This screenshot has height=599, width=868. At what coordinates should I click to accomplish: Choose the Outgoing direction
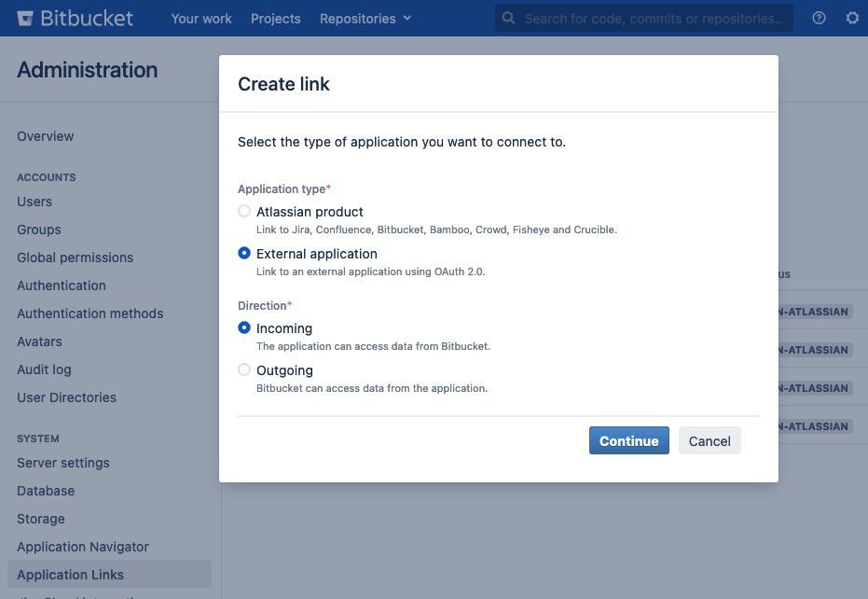(x=243, y=369)
